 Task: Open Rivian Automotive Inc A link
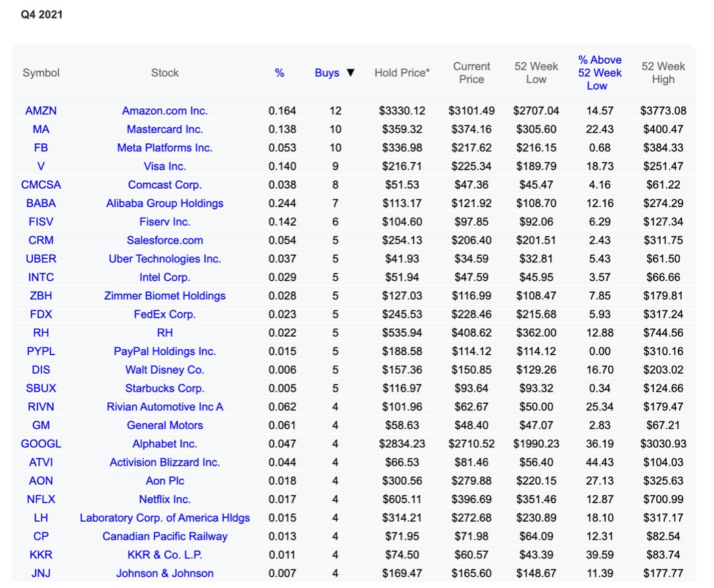point(165,406)
